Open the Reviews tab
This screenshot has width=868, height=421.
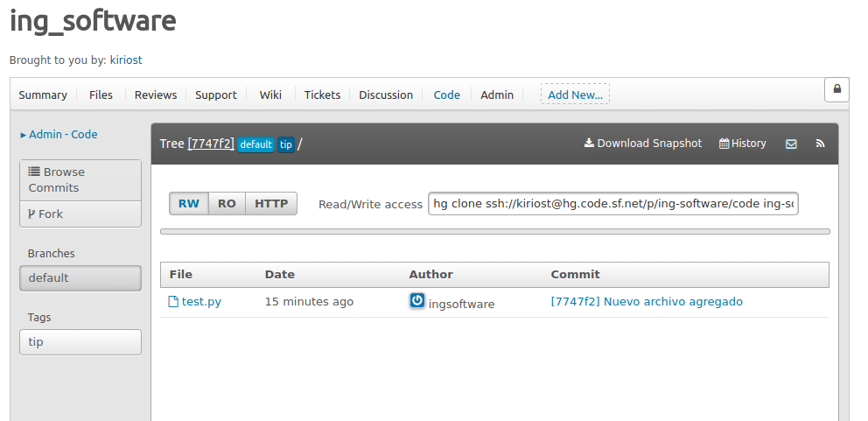tap(156, 95)
